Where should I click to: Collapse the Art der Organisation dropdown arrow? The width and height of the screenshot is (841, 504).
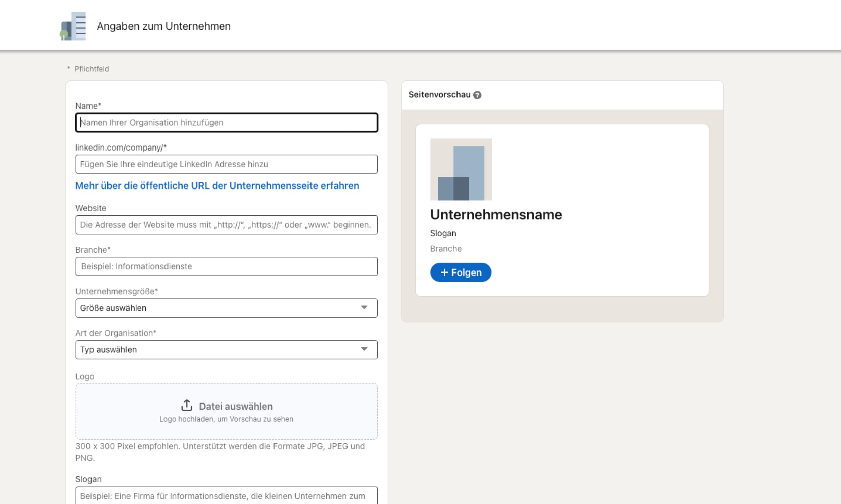coord(364,349)
